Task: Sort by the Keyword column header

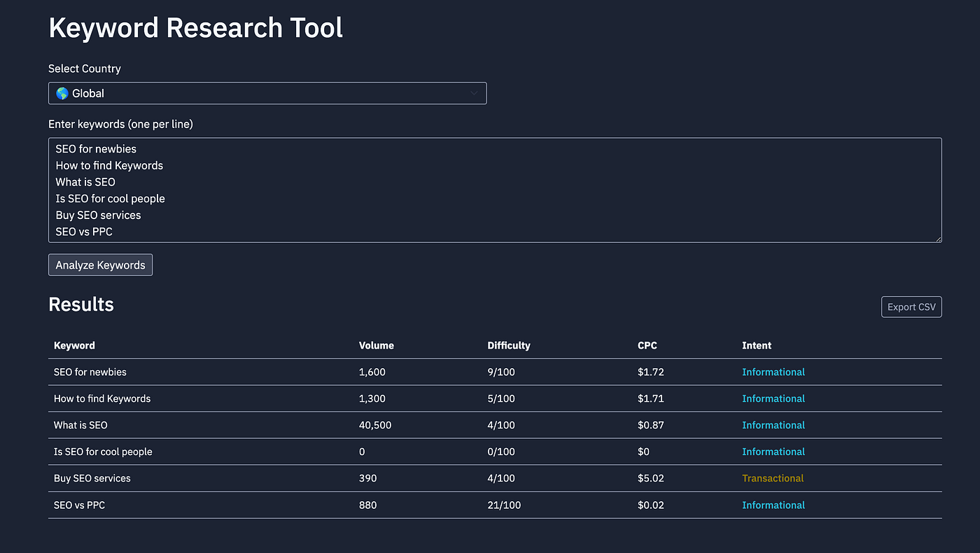Action: click(x=74, y=345)
